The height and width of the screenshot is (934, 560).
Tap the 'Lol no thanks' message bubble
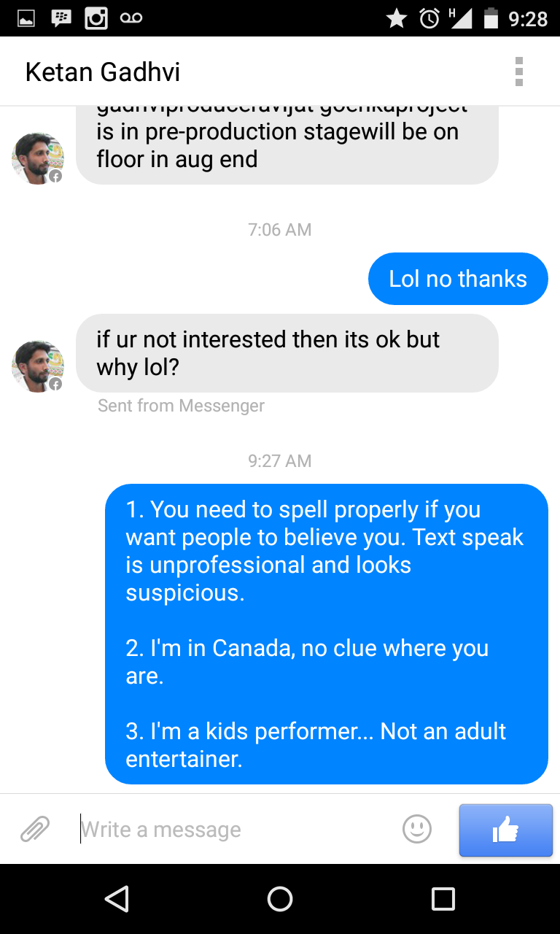pyautogui.click(x=458, y=279)
